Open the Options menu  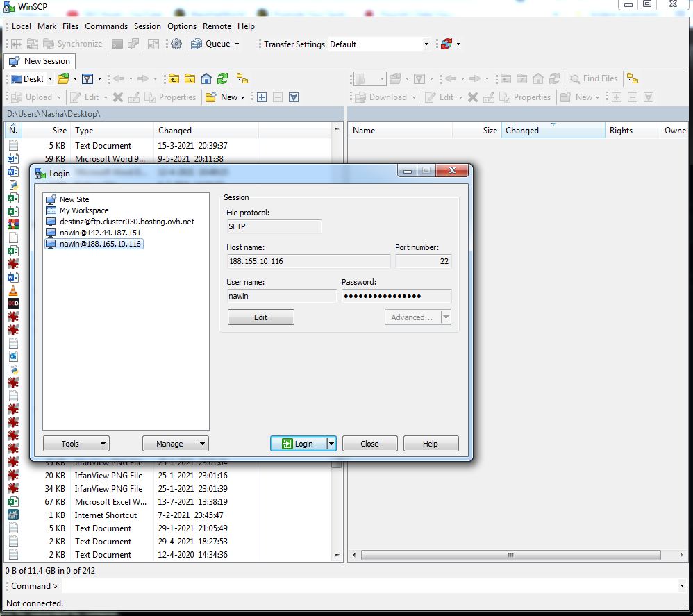(182, 26)
